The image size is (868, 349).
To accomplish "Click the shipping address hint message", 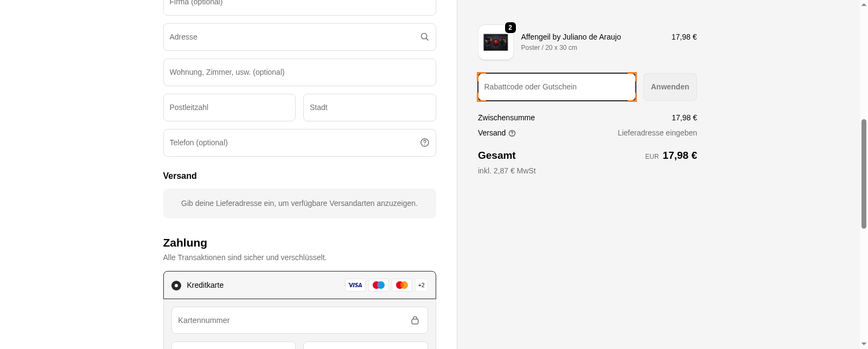I will click(299, 203).
